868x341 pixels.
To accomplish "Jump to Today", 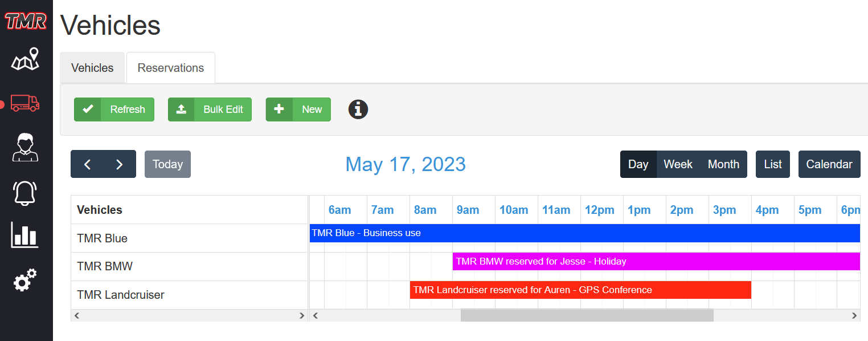I will pyautogui.click(x=167, y=164).
